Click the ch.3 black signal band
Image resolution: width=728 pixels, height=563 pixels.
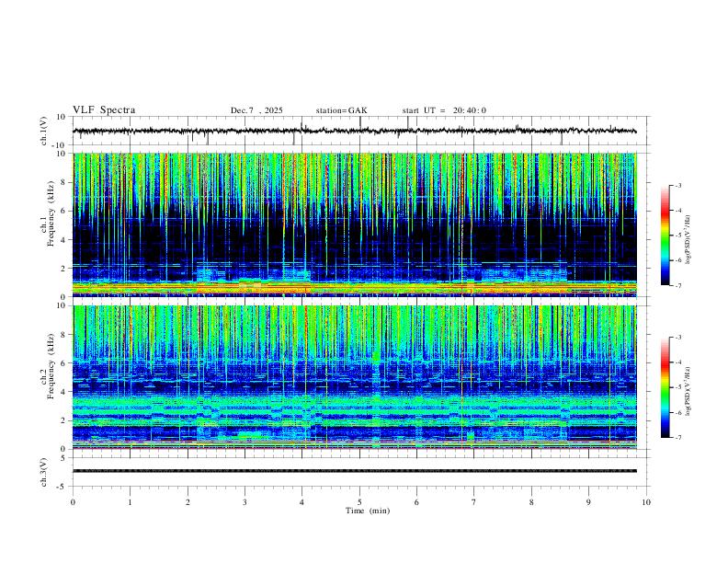point(354,471)
